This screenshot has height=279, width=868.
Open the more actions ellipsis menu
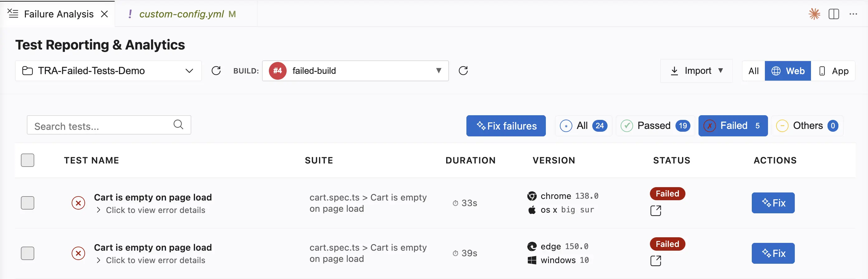tap(853, 14)
